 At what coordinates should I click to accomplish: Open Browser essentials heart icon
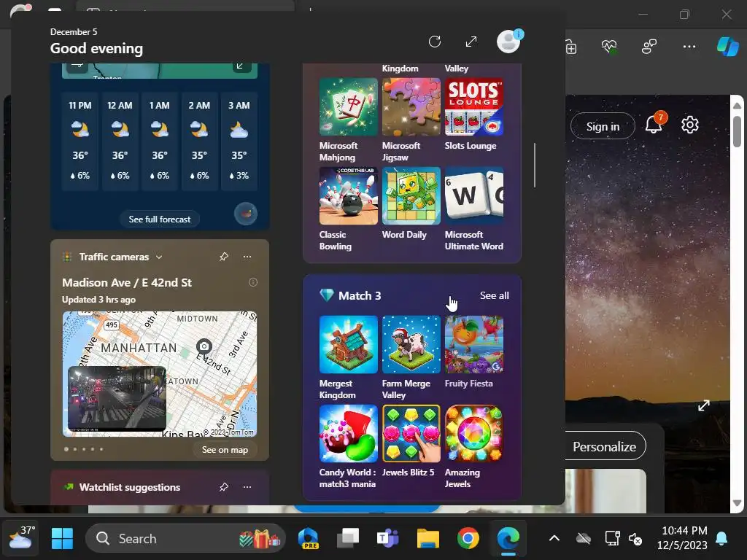[609, 47]
